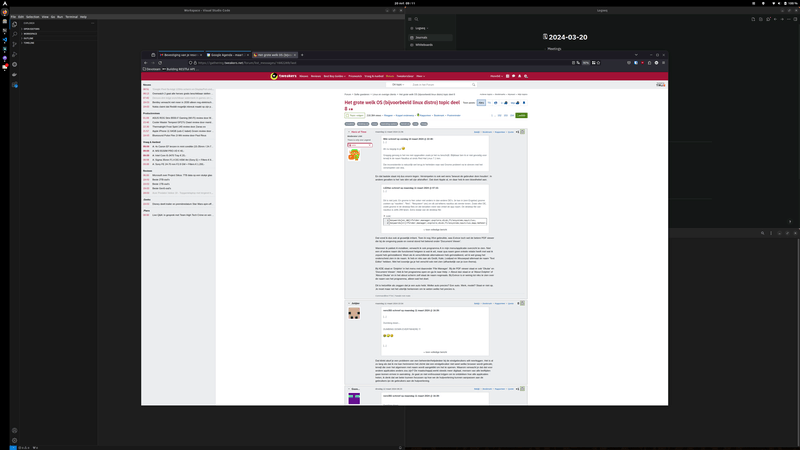Reload the page in Firefox
800x450 pixels.
pos(160,63)
